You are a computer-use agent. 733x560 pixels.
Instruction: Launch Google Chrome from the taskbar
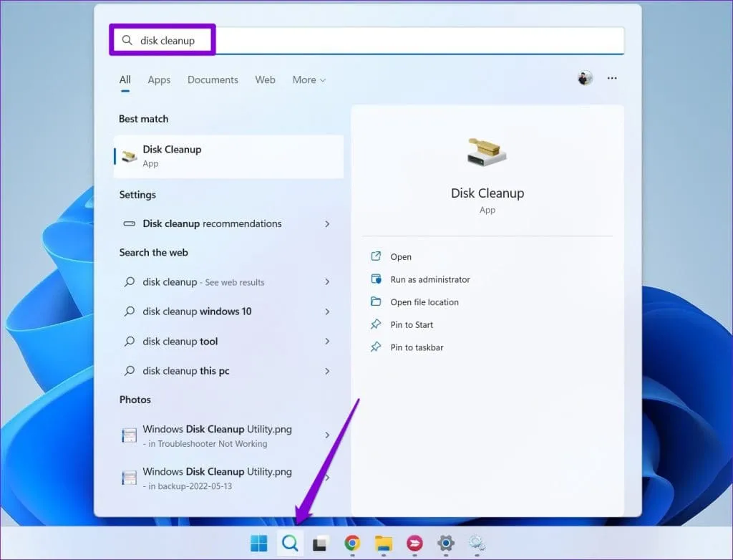351,544
